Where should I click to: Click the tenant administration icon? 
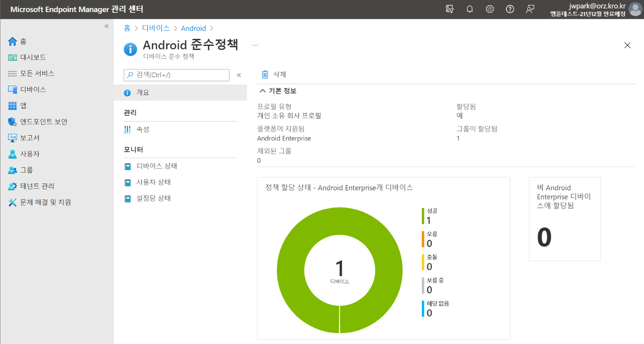(12, 186)
